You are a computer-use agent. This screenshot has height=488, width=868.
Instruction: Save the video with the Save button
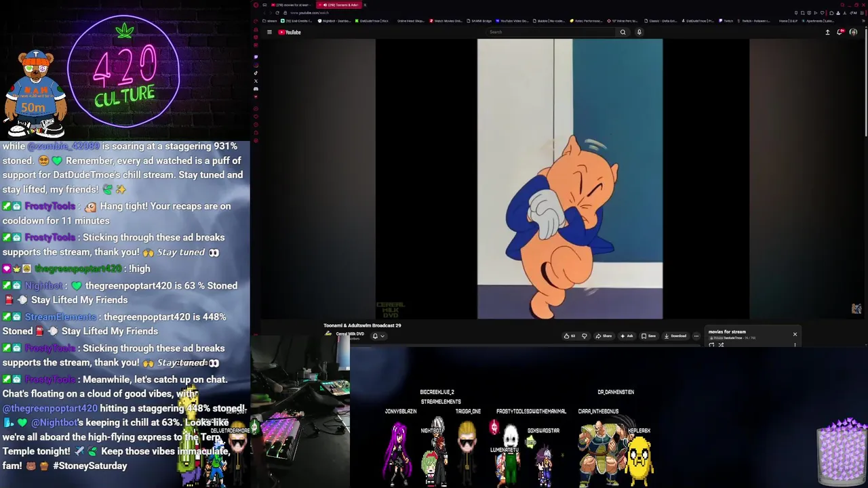tap(649, 336)
